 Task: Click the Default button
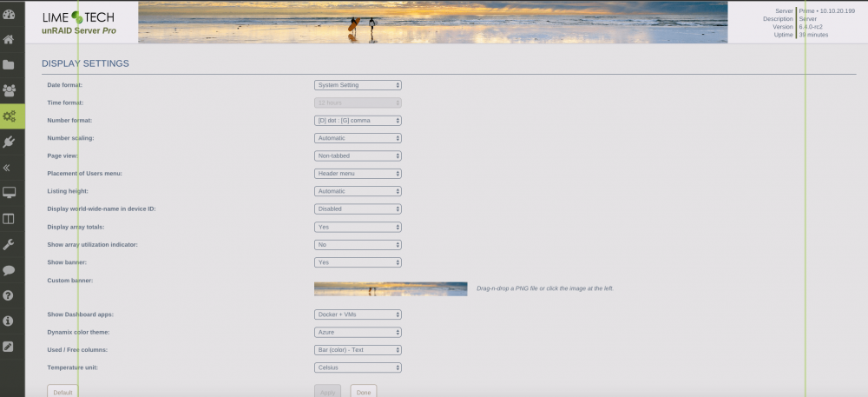click(62, 391)
